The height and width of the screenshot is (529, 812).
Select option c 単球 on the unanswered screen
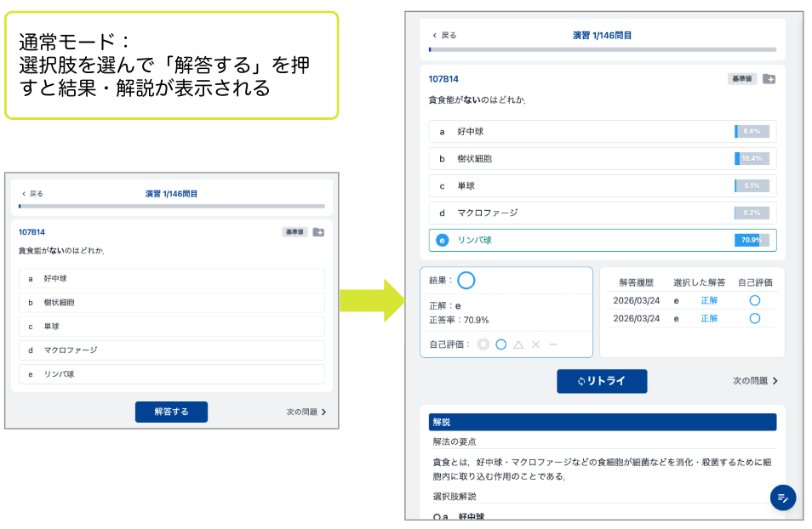[171, 327]
